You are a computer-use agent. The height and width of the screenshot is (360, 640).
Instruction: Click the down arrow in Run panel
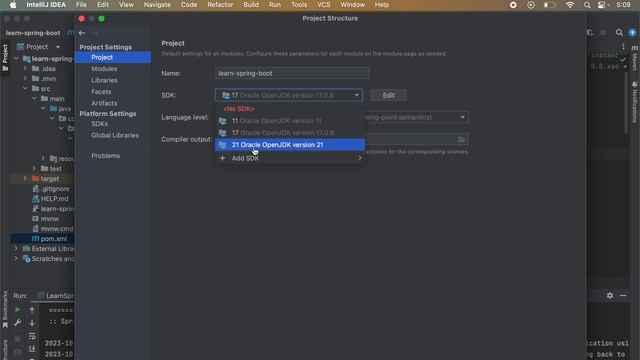coord(32,323)
